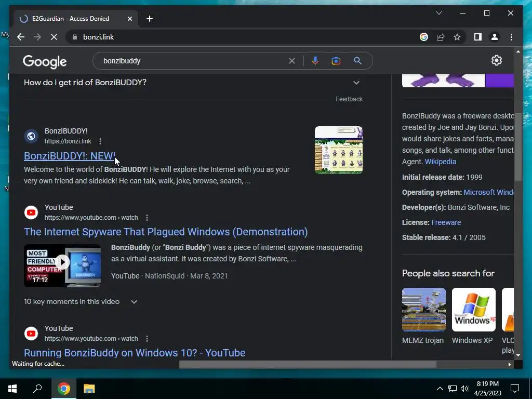Image resolution: width=532 pixels, height=399 pixels.
Task: Open Windows taskbar search
Action: [37, 389]
